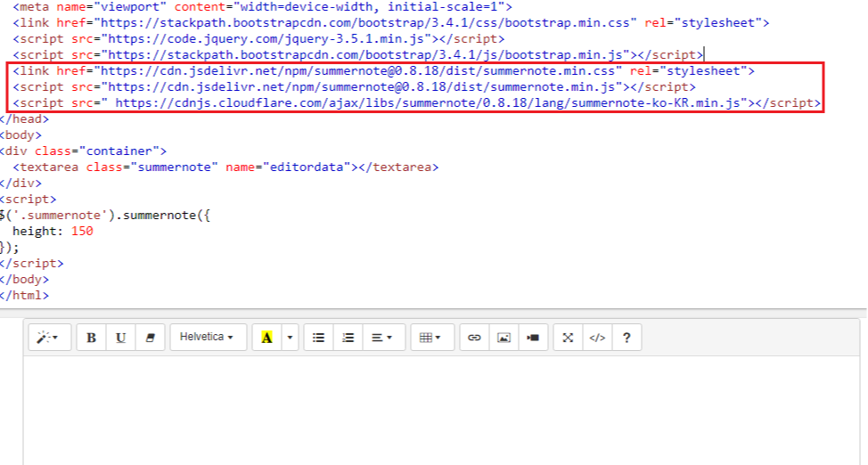The image size is (868, 465).
Task: Open the insert table dropdown
Action: click(432, 337)
